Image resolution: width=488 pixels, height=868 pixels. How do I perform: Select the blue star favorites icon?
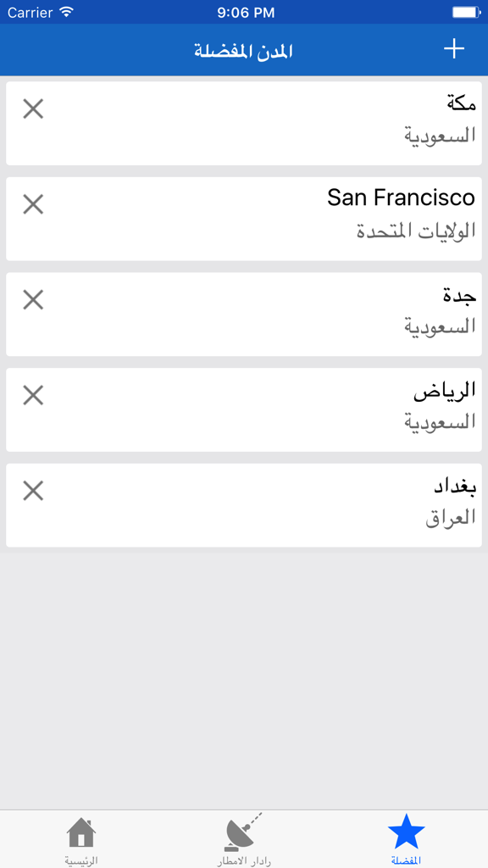tap(407, 835)
